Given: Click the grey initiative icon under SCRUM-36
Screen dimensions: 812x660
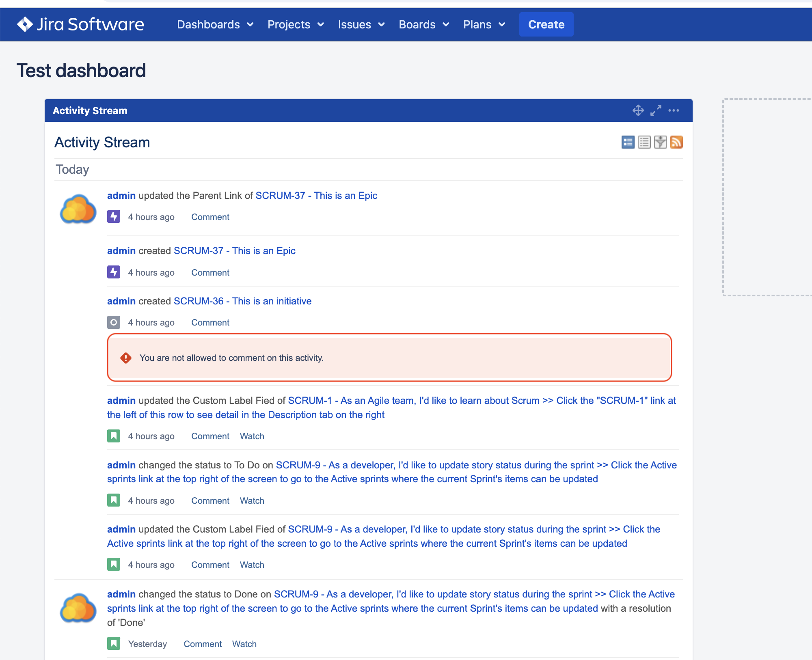Looking at the screenshot, I should pyautogui.click(x=114, y=322).
